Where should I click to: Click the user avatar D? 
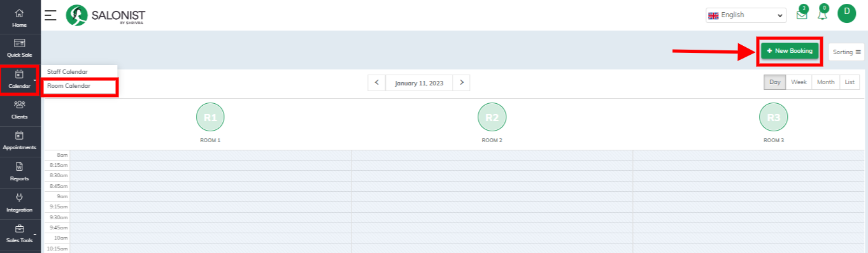pos(846,13)
